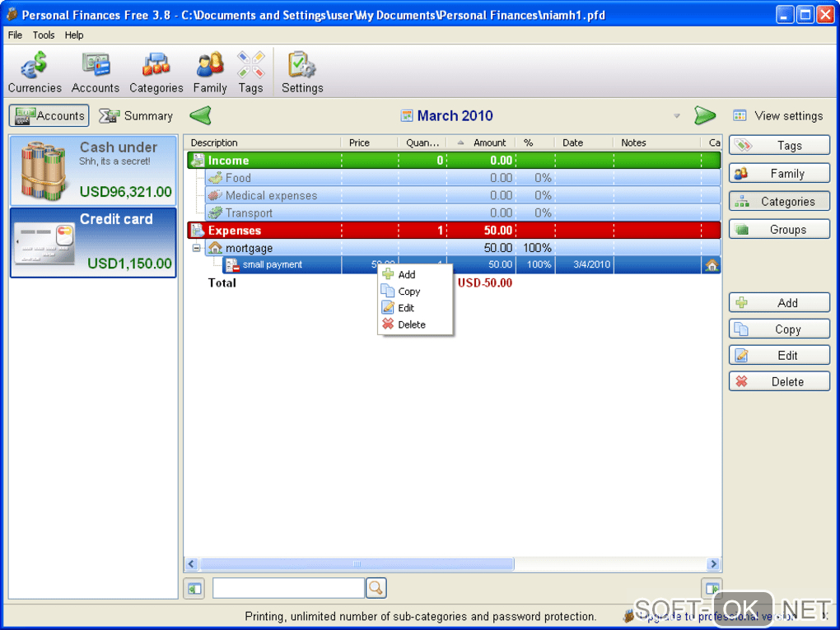Open the month dropdown arrow
The height and width of the screenshot is (630, 840).
point(677,116)
